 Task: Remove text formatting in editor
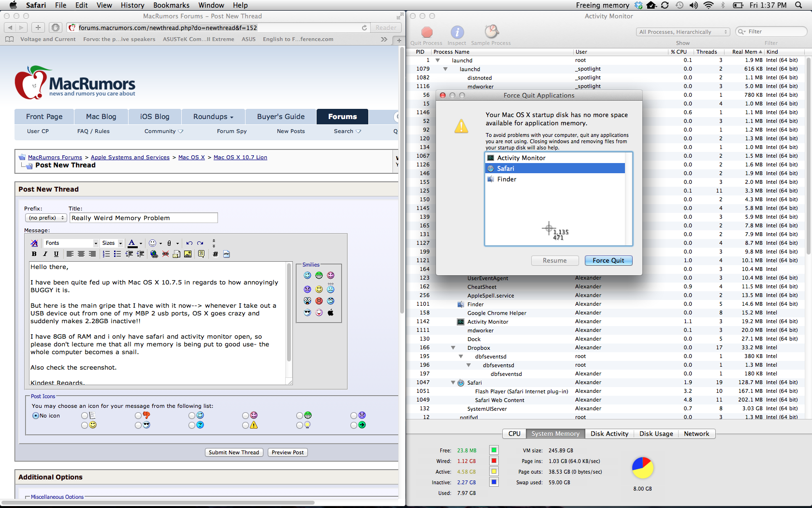[x=34, y=243]
